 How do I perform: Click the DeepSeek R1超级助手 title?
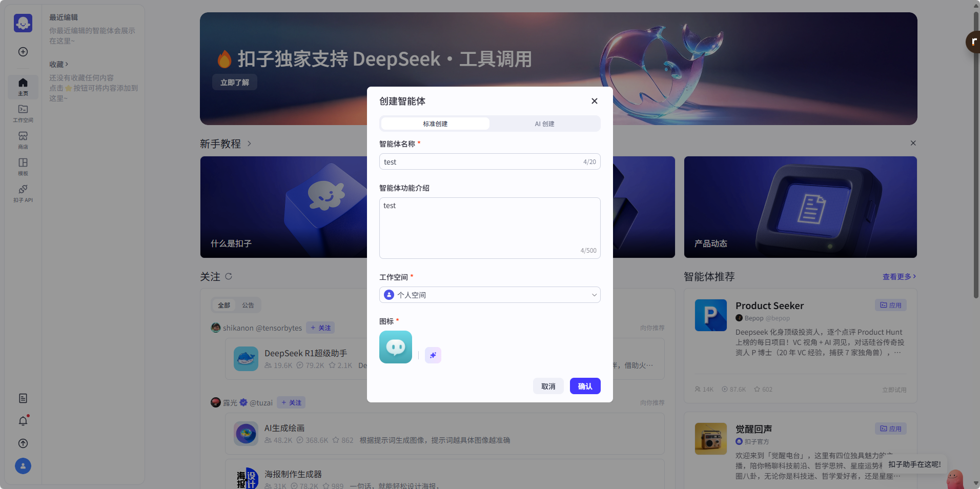306,353
